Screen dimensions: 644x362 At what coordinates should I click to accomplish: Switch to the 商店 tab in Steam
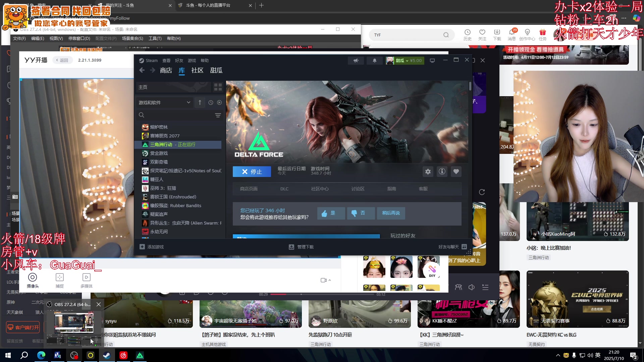coord(166,70)
